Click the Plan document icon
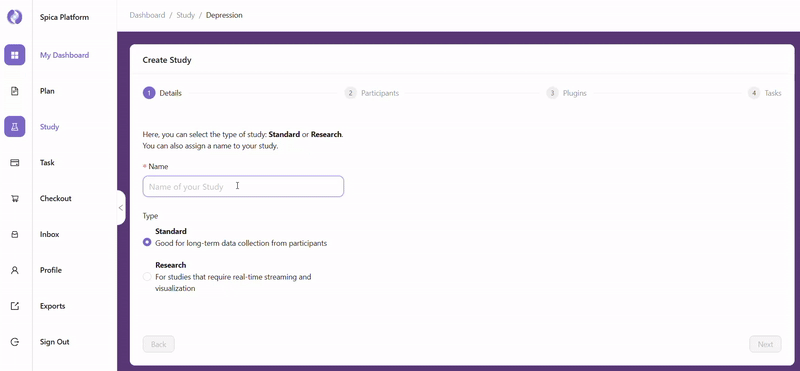 [x=15, y=91]
